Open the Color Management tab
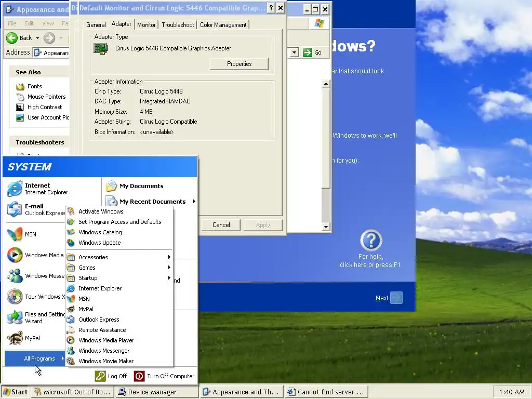Viewport: 532px width, 399px height. pos(223,25)
